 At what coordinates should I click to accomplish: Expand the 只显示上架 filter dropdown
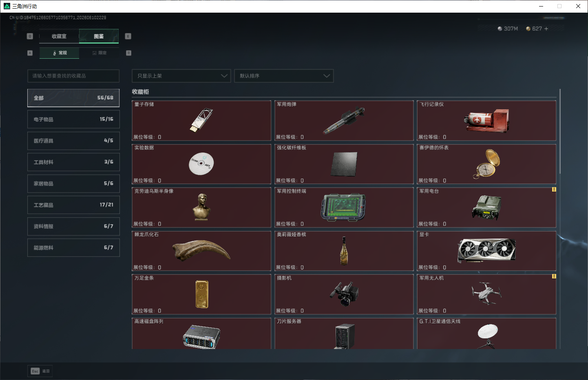click(181, 76)
